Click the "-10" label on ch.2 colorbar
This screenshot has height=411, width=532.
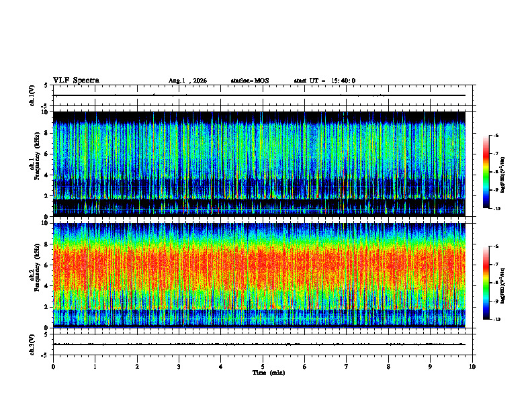point(496,319)
